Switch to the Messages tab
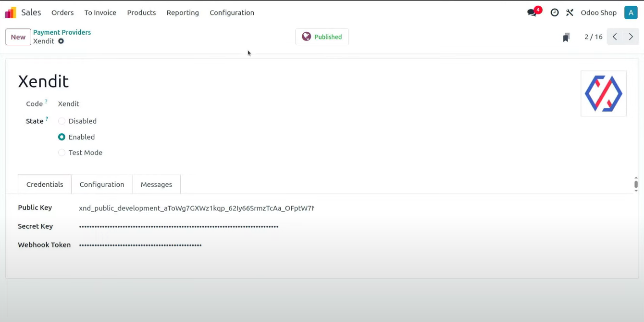The height and width of the screenshot is (322, 644). pos(156,184)
